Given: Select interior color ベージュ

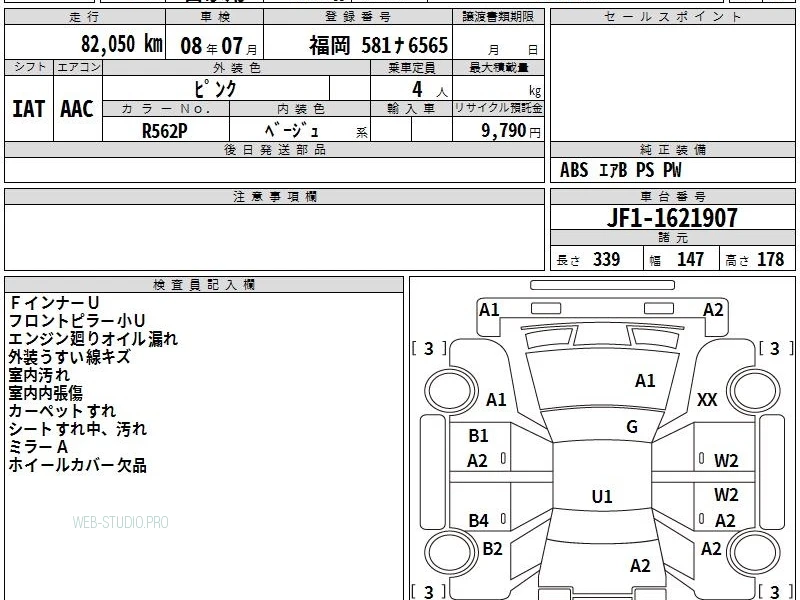Looking at the screenshot, I should pos(292,131).
